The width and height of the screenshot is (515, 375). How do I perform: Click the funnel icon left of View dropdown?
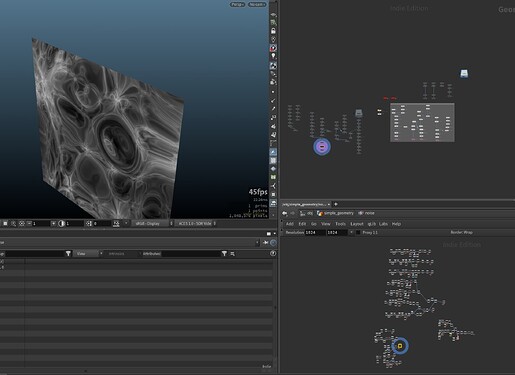pos(68,254)
